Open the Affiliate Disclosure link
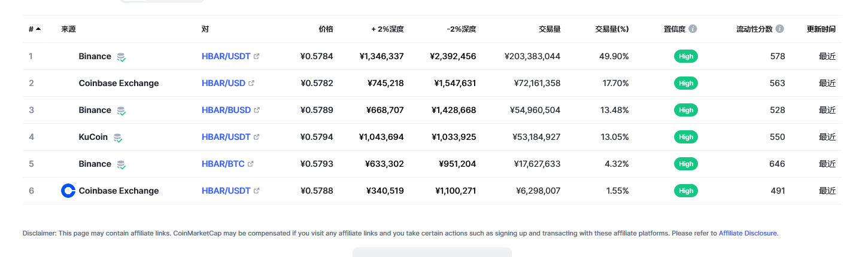868x257 pixels. coord(748,233)
